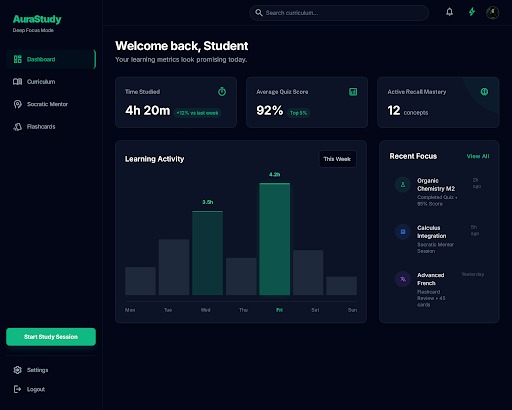
Task: Click the translate icon beside Advanced French
Action: tap(403, 279)
